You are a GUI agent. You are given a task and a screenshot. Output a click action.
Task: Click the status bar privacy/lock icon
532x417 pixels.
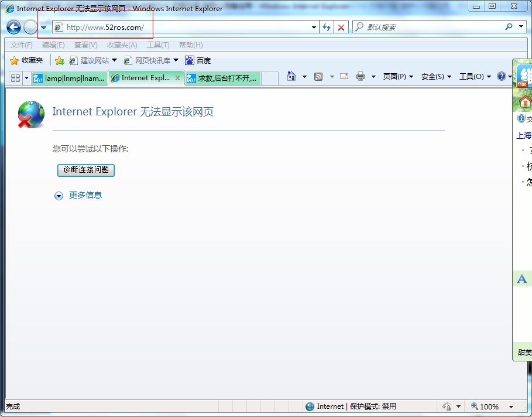click(x=447, y=406)
